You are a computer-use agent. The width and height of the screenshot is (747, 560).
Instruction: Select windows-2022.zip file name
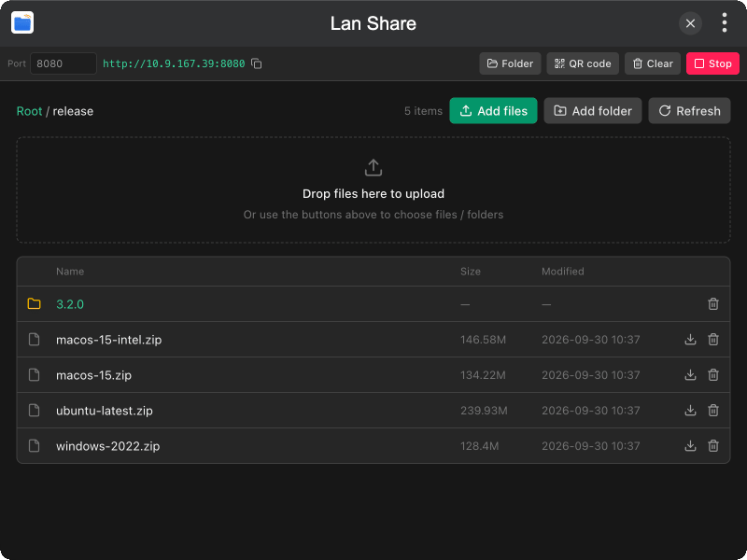108,446
